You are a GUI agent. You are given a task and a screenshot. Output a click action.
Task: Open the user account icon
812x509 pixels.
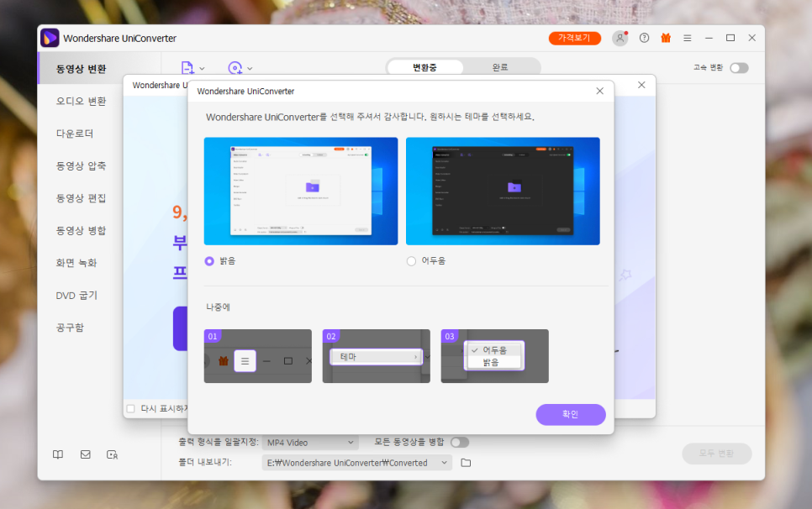(x=620, y=38)
